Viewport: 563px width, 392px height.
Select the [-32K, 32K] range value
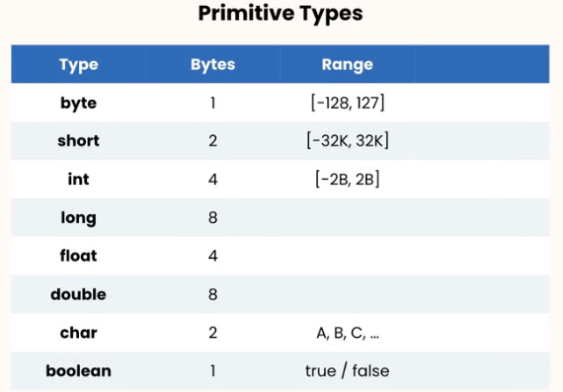pyautogui.click(x=348, y=141)
